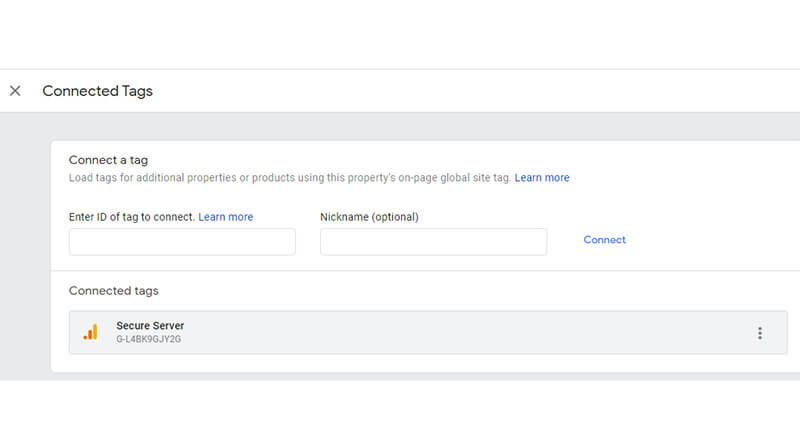Focus the tag ID input field

[182, 242]
